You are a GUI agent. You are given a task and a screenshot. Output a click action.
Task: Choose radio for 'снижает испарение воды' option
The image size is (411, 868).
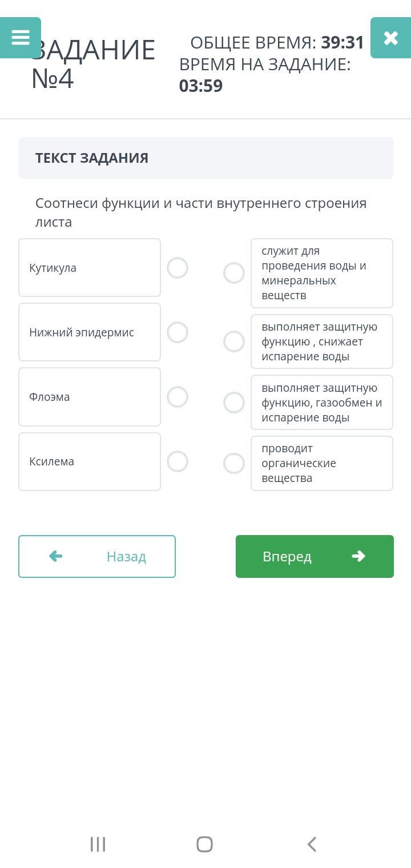coord(234,341)
